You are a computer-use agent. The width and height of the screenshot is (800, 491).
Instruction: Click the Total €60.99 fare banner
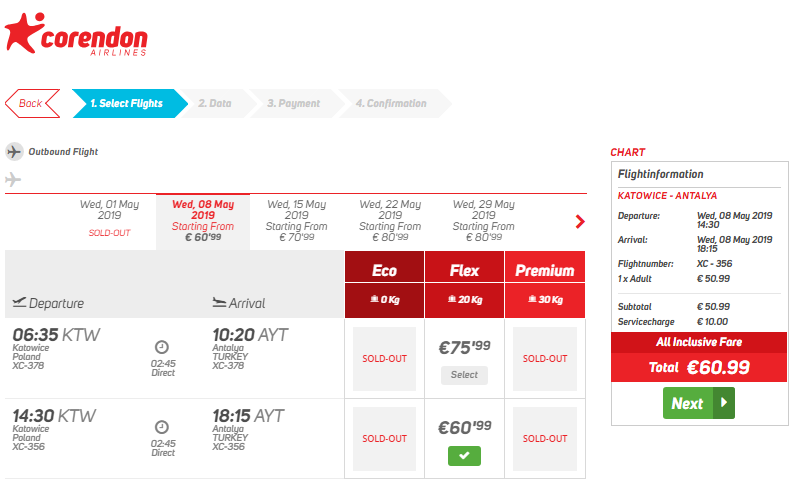(699, 367)
